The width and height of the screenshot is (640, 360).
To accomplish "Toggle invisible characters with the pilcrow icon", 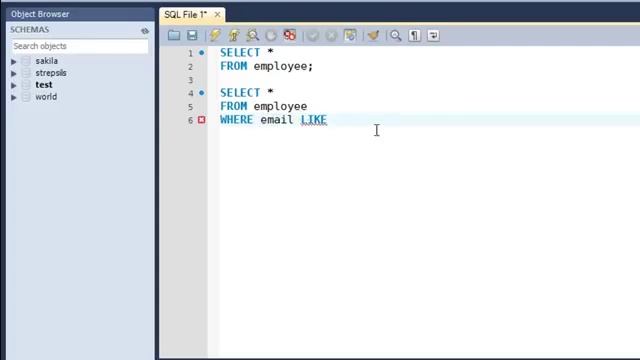I will 414,36.
